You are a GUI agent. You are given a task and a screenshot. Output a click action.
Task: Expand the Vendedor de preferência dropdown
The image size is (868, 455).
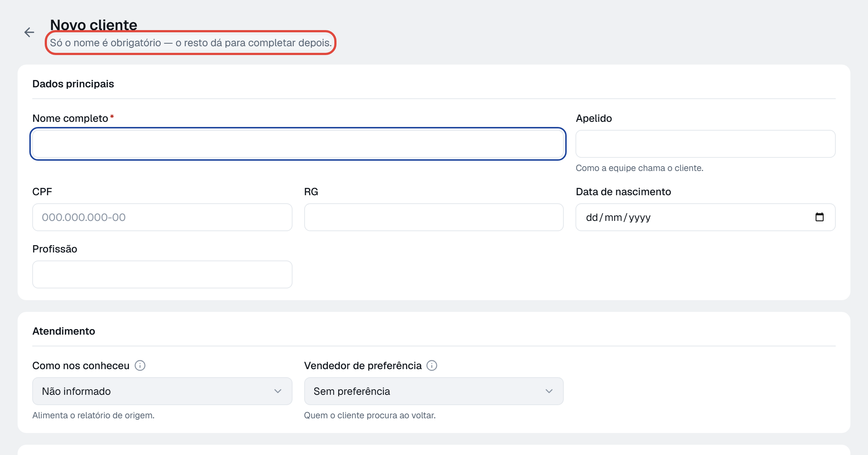pyautogui.click(x=434, y=391)
